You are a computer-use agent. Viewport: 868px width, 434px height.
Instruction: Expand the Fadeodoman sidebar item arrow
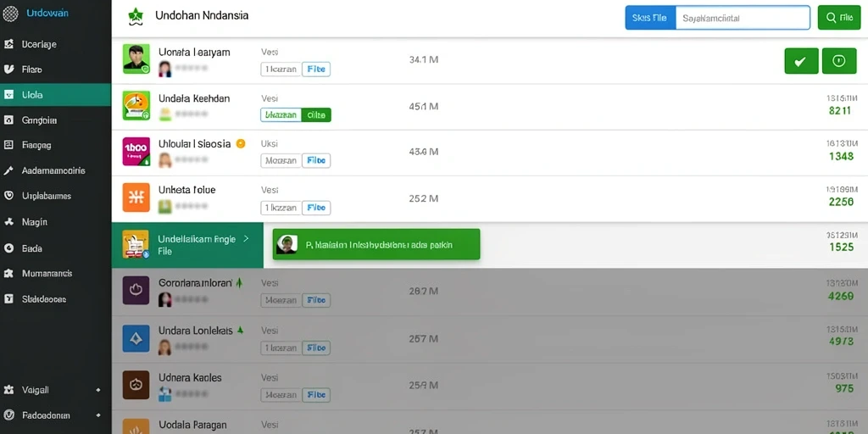point(98,415)
